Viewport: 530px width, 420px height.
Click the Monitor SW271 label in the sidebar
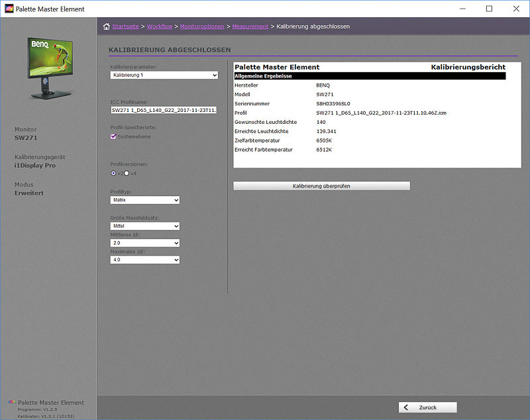pos(26,138)
